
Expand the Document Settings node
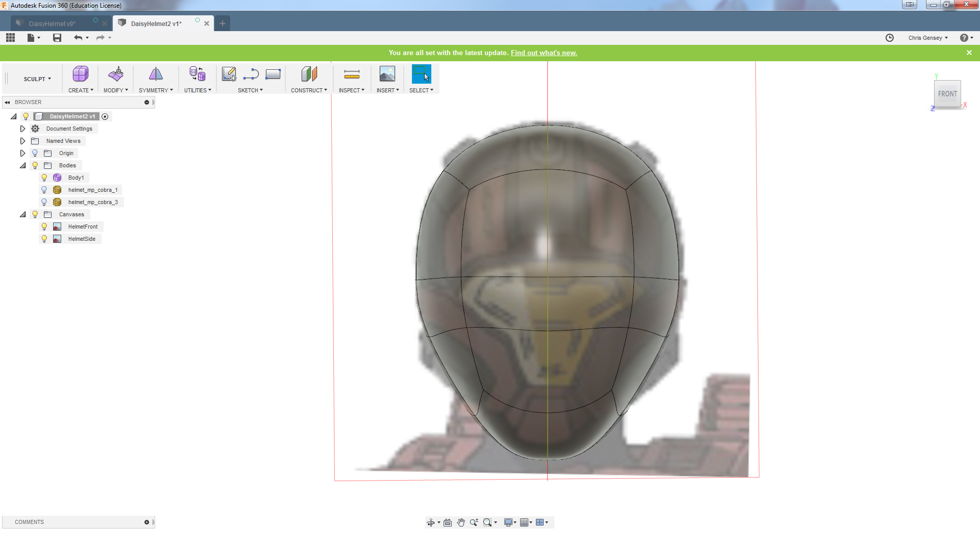click(22, 129)
